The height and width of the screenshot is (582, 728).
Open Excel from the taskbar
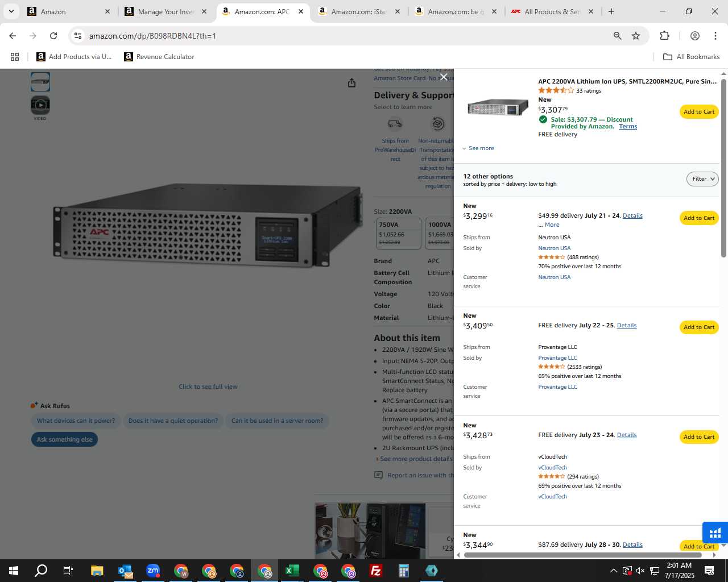(x=292, y=571)
